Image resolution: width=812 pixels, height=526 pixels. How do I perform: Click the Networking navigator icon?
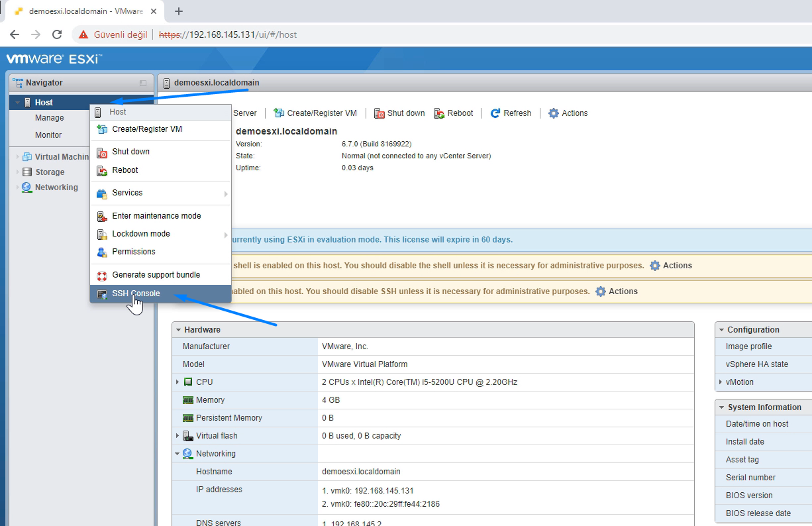(x=27, y=187)
